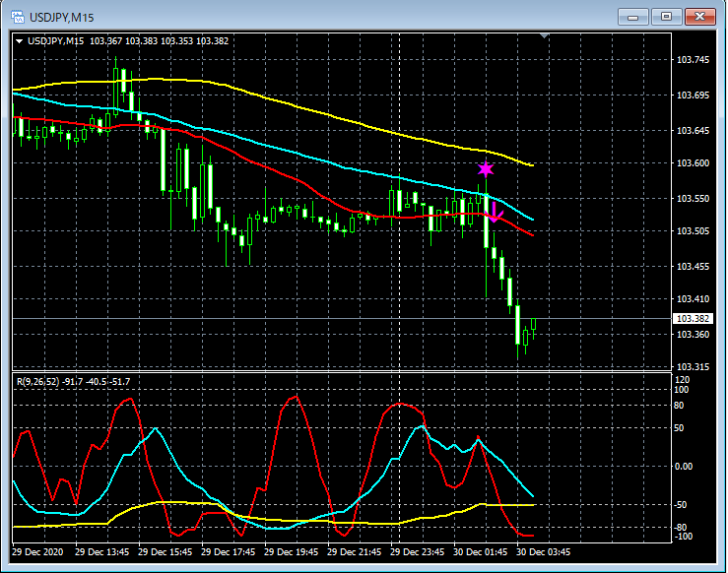The image size is (728, 573).
Task: Click the indicator scale value -80
Action: point(681,528)
